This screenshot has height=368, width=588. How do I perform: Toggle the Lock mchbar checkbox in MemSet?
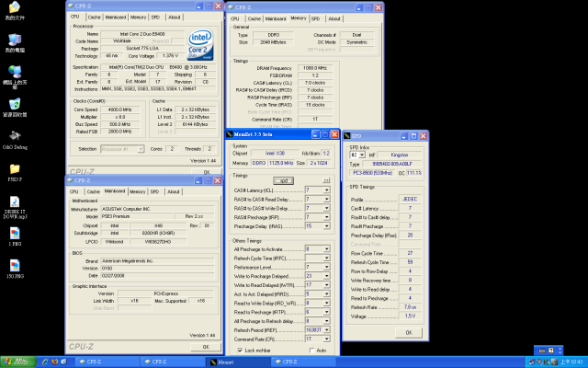click(240, 351)
